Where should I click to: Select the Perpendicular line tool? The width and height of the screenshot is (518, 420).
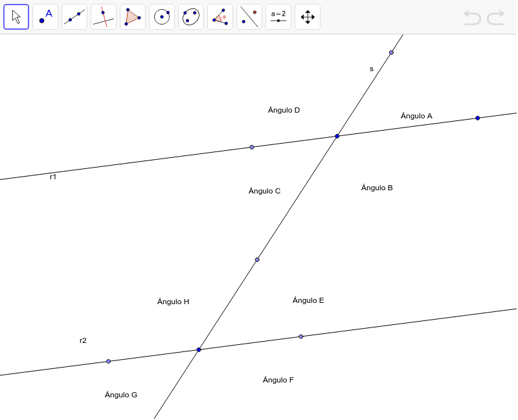pos(104,17)
